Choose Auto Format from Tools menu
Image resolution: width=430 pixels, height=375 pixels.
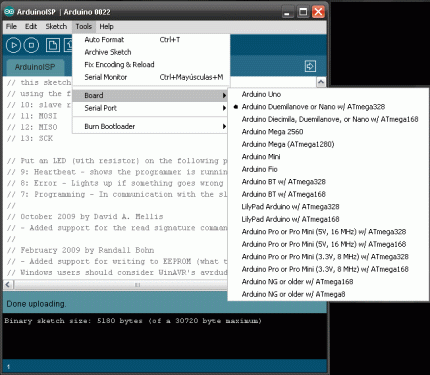pos(151,40)
